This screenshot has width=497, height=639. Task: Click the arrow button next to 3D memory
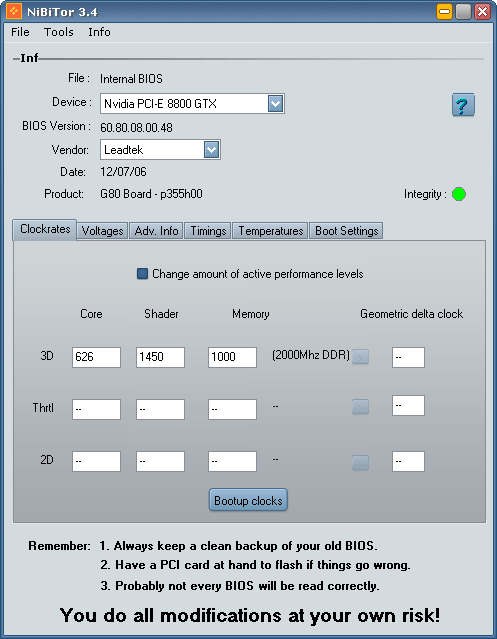[360, 357]
